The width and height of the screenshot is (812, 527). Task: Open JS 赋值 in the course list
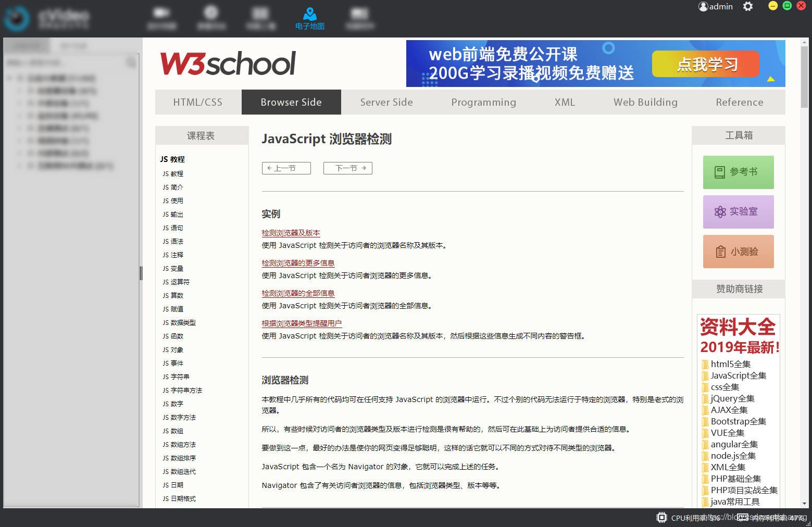pos(173,309)
